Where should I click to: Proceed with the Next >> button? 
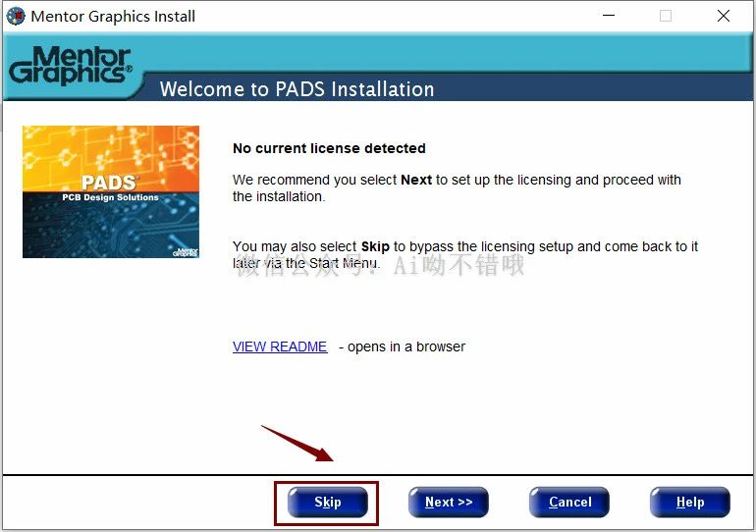pos(449,503)
